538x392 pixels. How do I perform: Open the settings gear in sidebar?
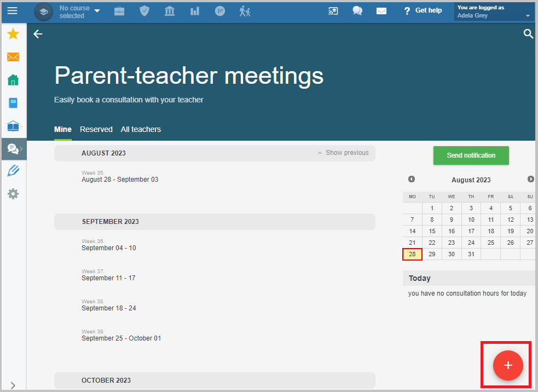click(x=13, y=194)
